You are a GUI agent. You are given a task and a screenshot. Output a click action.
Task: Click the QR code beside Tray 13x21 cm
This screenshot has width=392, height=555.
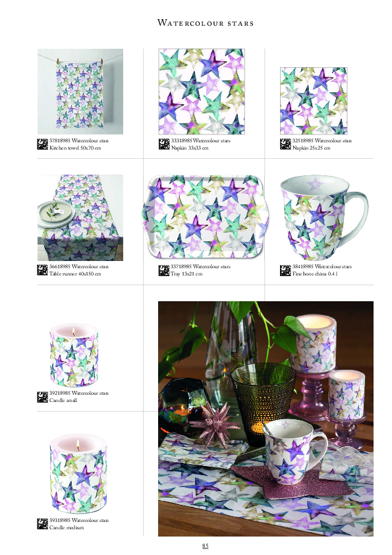pos(164,270)
